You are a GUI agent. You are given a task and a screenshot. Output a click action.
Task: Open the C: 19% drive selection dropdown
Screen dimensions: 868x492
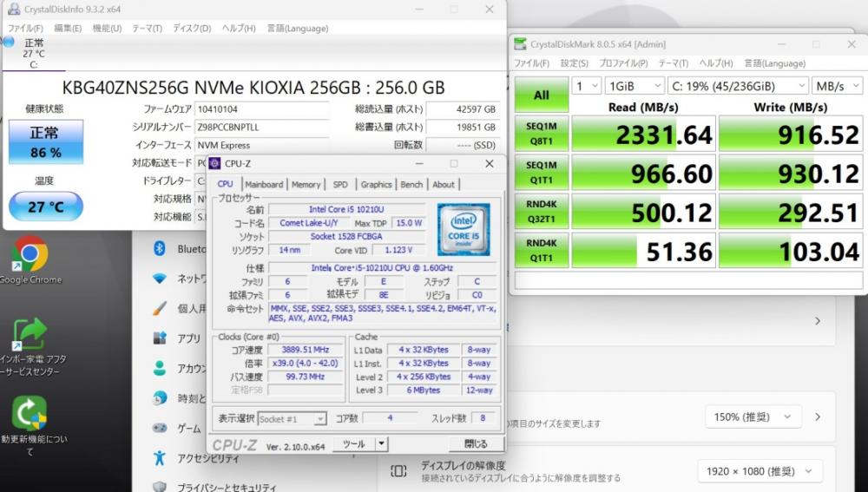tap(739, 86)
